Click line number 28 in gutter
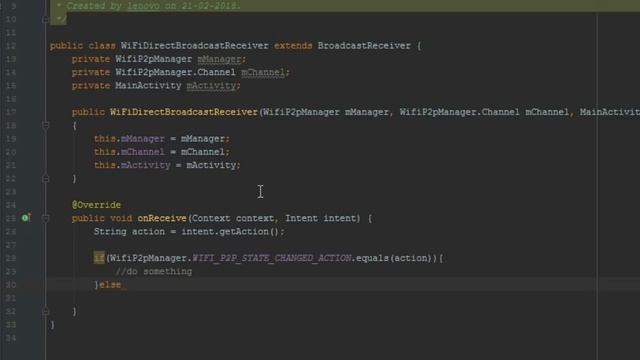Screen dimensions: 640x360 (x=11, y=258)
